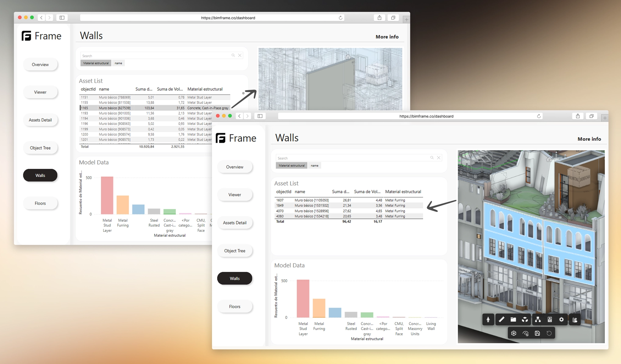Switch to the Floors section in the sidebar
The width and height of the screenshot is (621, 364).
click(x=235, y=306)
